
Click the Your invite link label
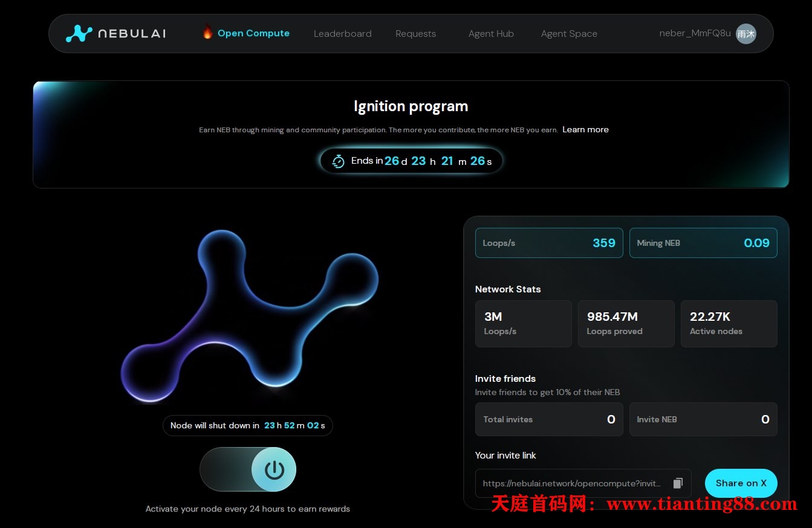click(505, 456)
